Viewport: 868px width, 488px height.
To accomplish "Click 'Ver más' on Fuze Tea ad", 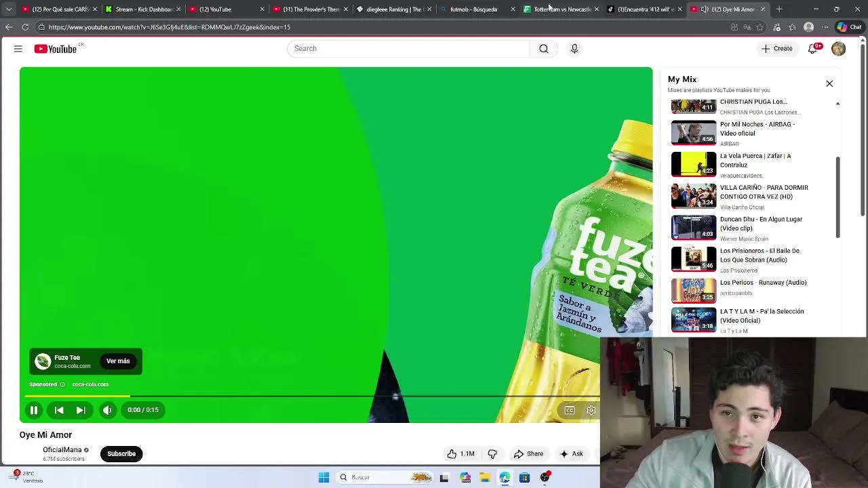I will click(x=118, y=361).
